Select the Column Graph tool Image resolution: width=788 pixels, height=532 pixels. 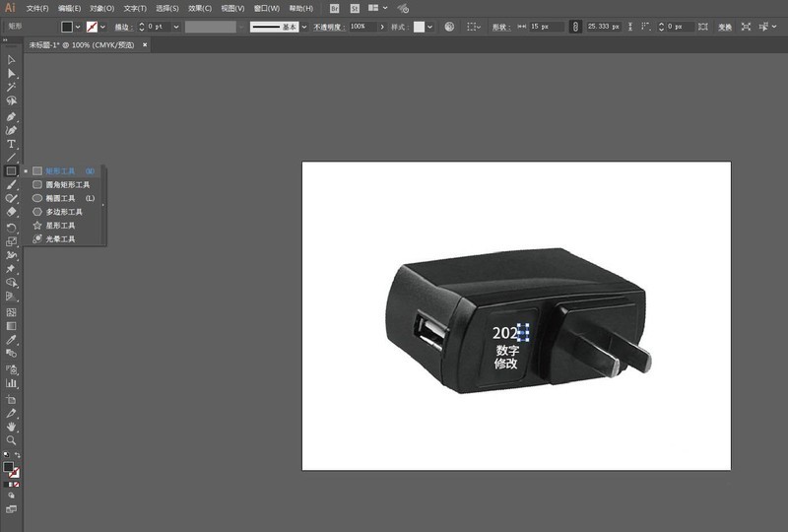(12, 383)
